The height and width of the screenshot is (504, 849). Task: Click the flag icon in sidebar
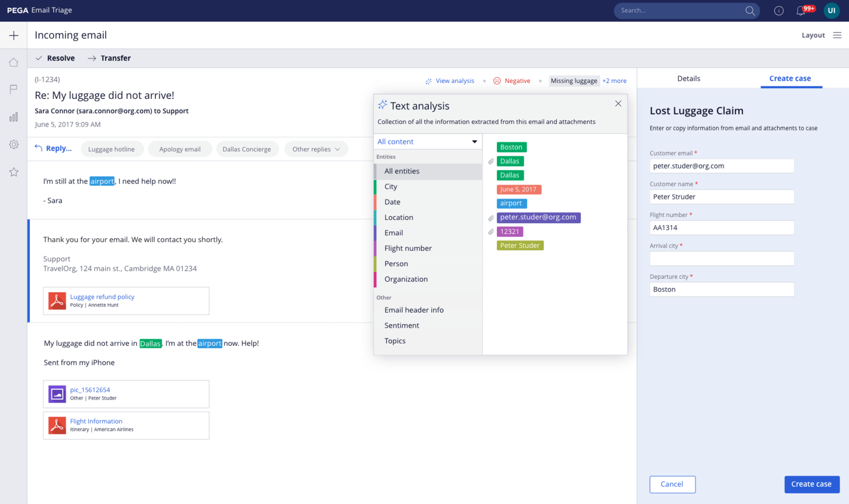pyautogui.click(x=14, y=90)
